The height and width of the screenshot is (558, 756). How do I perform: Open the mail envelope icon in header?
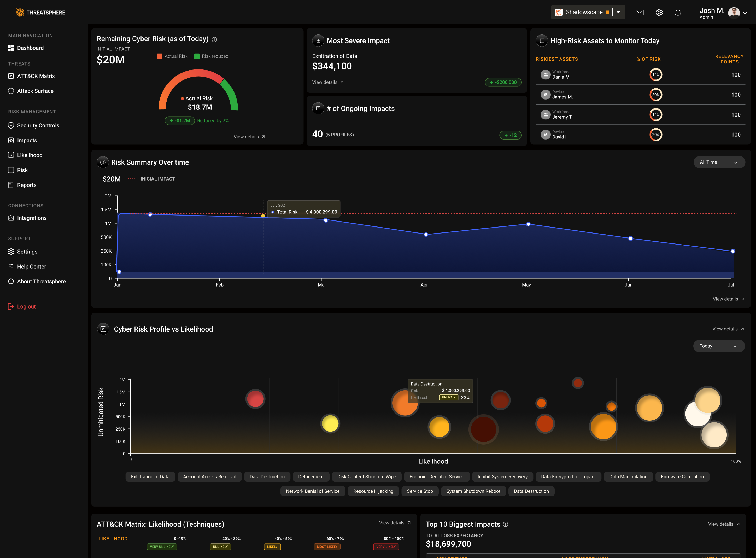pyautogui.click(x=639, y=13)
